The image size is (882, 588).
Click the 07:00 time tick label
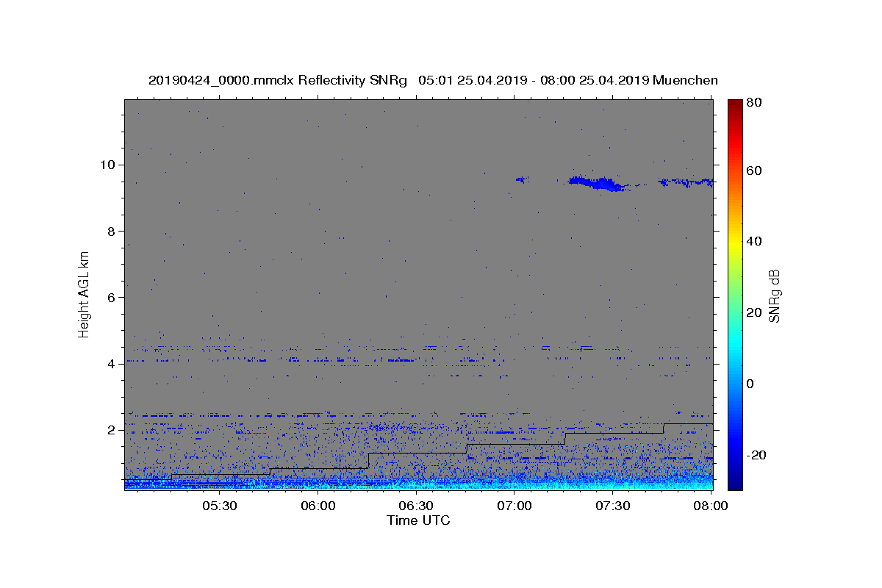coord(514,506)
